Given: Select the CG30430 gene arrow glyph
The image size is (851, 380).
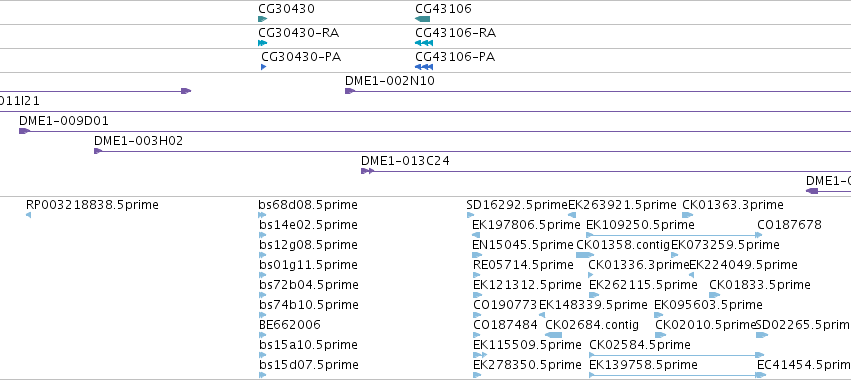Looking at the screenshot, I should [x=263, y=19].
